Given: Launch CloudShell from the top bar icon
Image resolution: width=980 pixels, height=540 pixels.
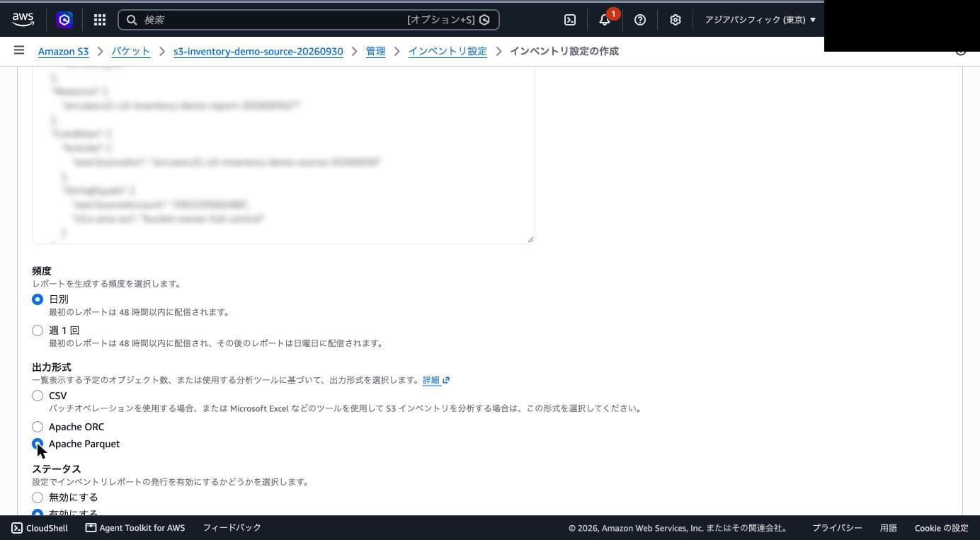Looking at the screenshot, I should coord(570,20).
